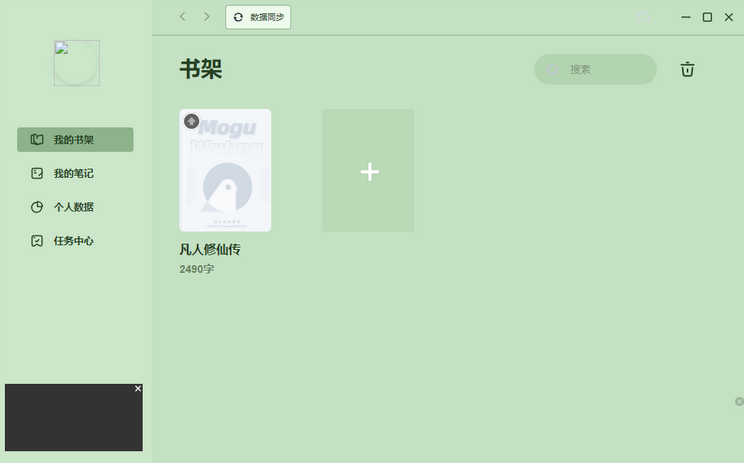Click the note icon beside 我的笔记
Viewport: 744px width, 463px height.
(37, 173)
